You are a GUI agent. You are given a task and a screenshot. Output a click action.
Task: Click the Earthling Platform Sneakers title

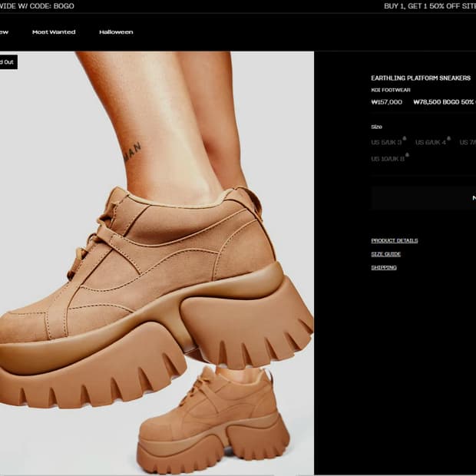(x=421, y=78)
